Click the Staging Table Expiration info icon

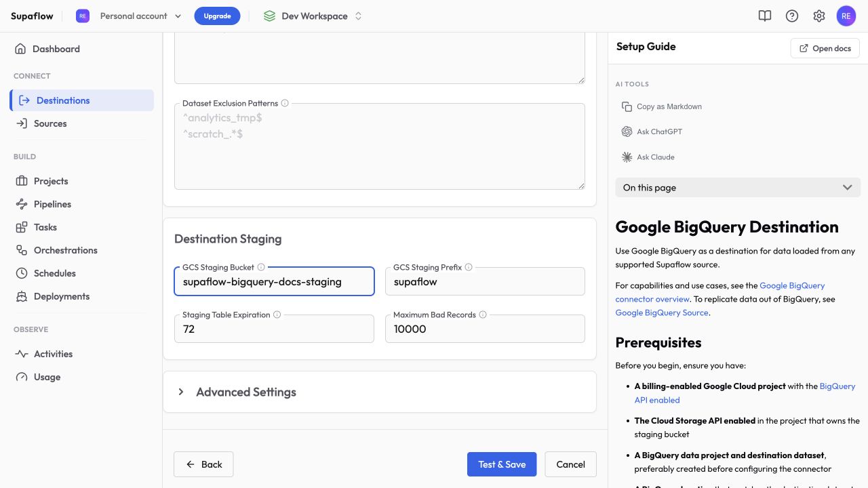(x=277, y=314)
